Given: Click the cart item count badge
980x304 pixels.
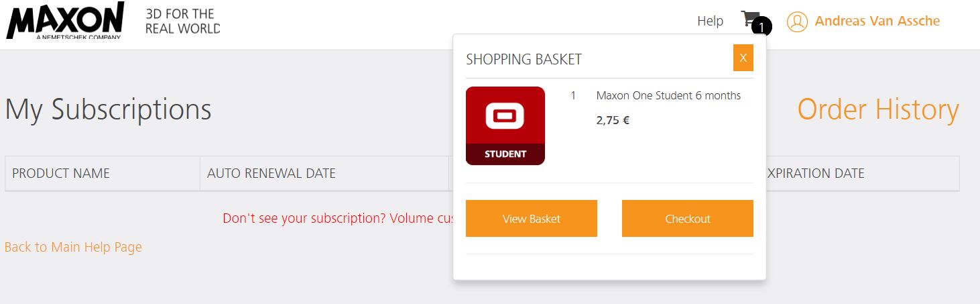Looking at the screenshot, I should click(x=762, y=28).
